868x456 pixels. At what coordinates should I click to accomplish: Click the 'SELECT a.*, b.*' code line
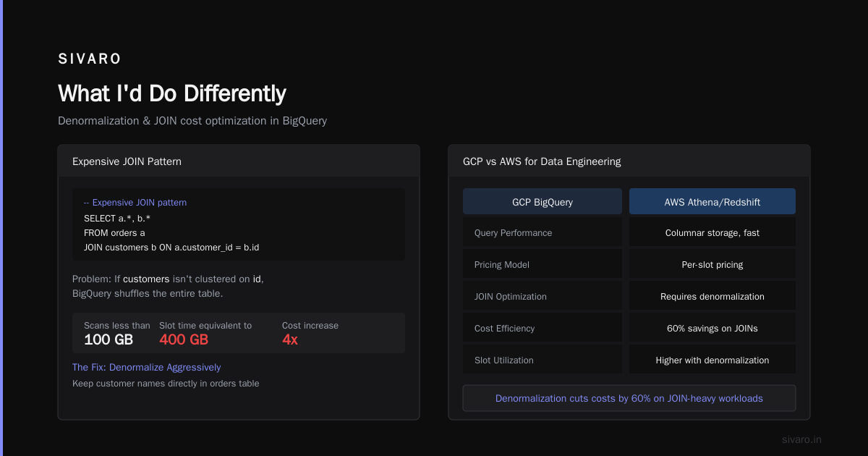[x=117, y=218]
